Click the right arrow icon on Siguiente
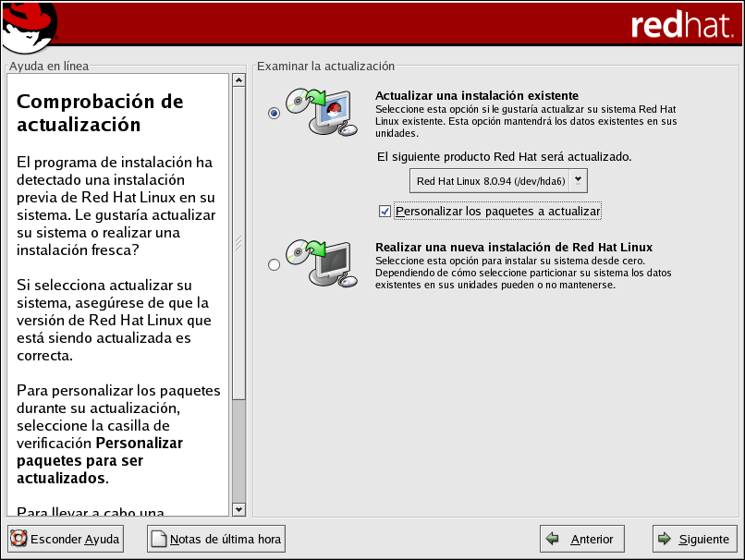745x560 pixels. click(x=665, y=539)
